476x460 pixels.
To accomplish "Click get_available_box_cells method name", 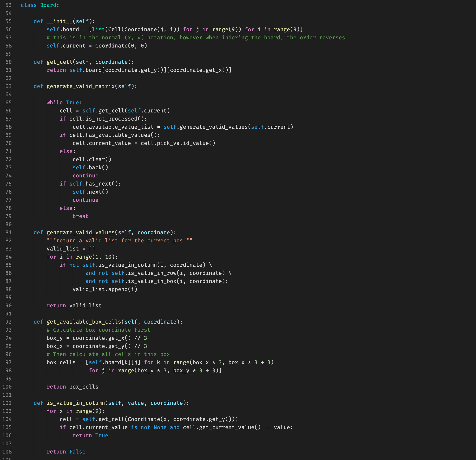I will click(x=84, y=322).
